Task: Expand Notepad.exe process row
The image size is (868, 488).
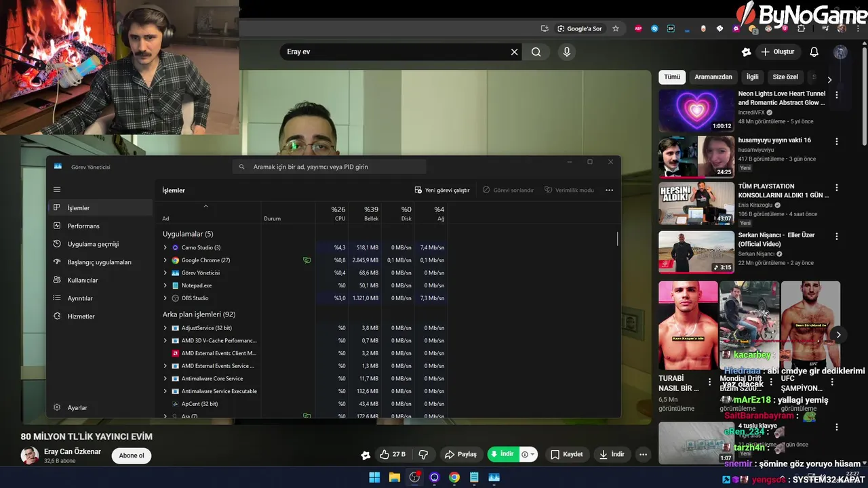Action: (165, 285)
